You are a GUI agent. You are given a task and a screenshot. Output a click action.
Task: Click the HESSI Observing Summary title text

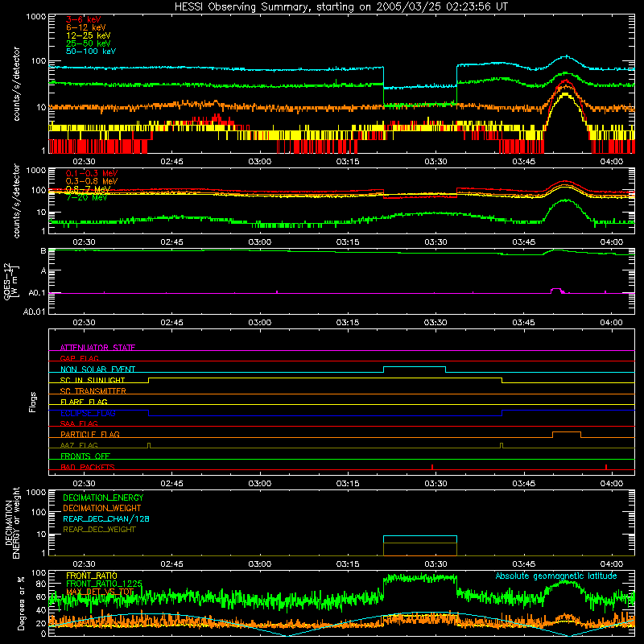[341, 7]
